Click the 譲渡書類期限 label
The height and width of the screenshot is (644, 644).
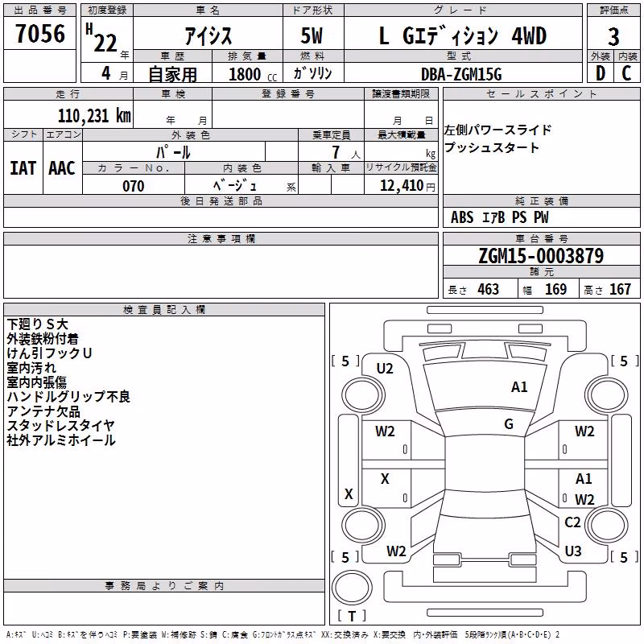(x=401, y=94)
